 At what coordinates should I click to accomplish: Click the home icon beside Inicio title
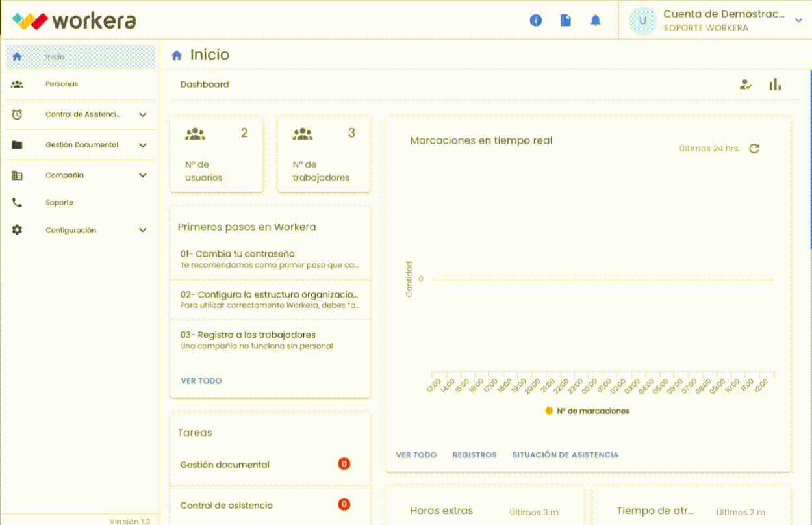click(177, 55)
